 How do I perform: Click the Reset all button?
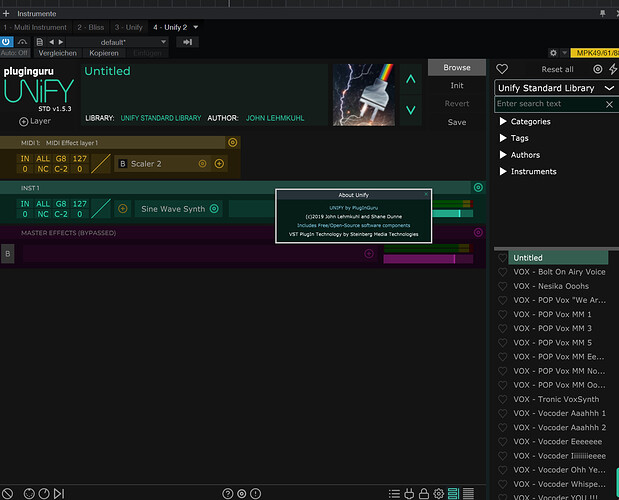coord(557,69)
